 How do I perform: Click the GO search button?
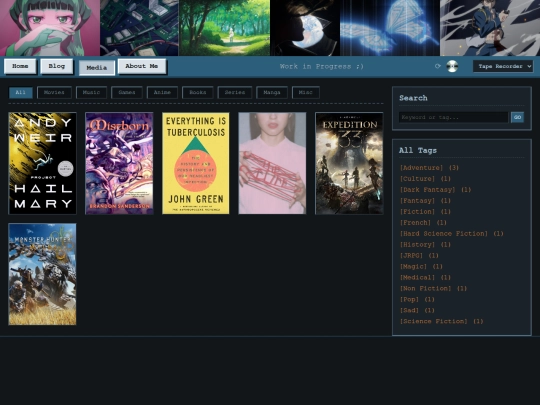tap(517, 117)
